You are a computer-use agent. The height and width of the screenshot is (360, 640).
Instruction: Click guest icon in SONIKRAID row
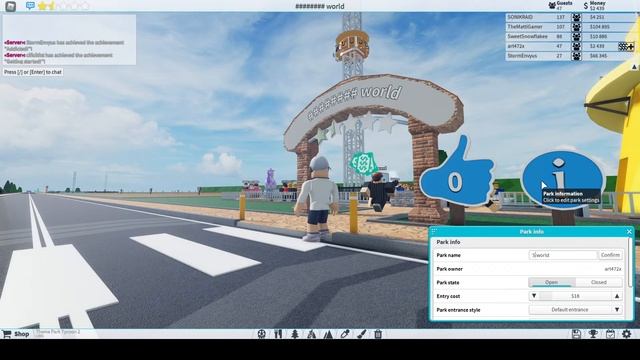point(576,18)
